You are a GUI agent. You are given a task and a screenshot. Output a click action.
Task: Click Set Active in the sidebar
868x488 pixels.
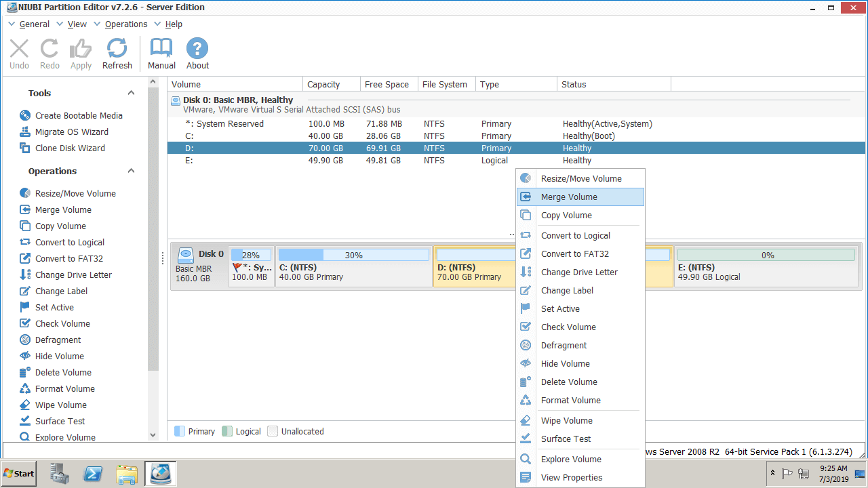[54, 308]
